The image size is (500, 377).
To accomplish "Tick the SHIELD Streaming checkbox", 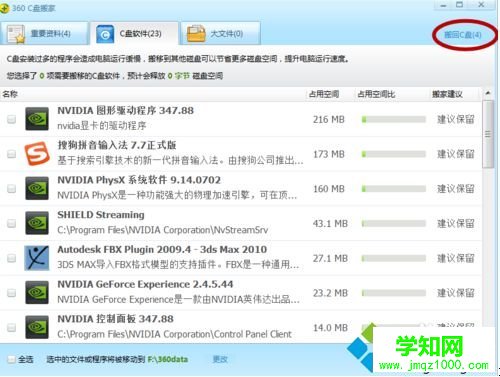I will pyautogui.click(x=12, y=223).
